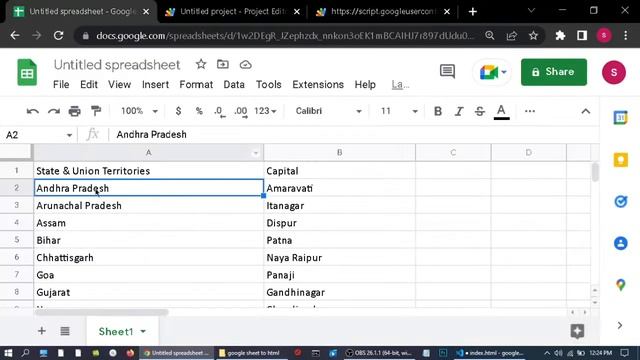Star the Untitled spreadsheet

201,64
